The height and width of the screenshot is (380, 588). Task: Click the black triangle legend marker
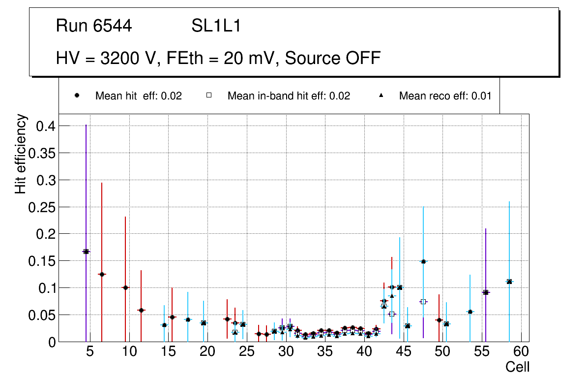coord(381,96)
